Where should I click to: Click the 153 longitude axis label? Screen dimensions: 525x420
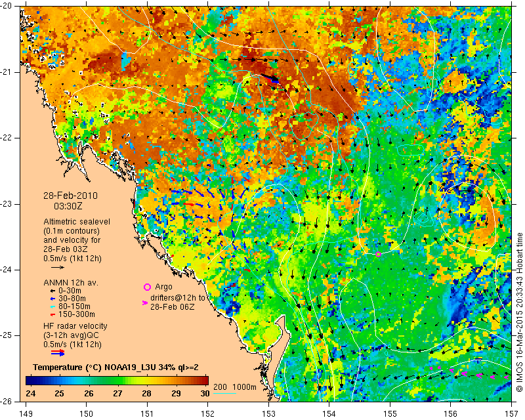[268, 413]
